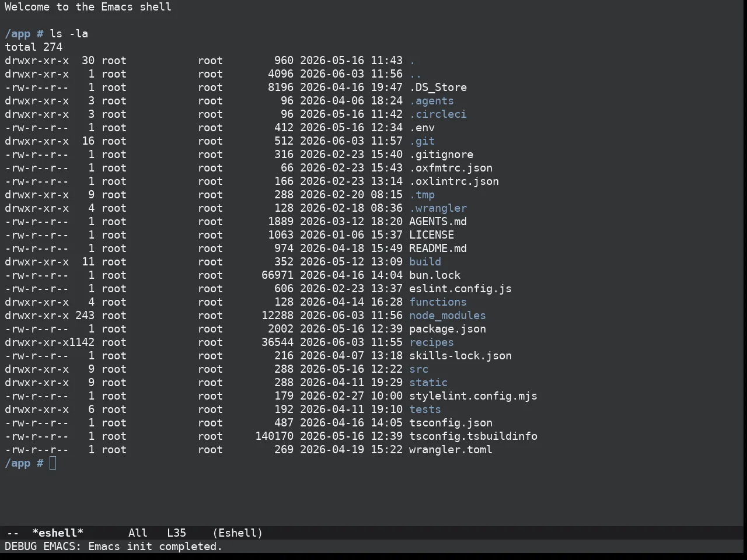Select the .agents directory entry
Image resolution: width=747 pixels, height=560 pixels.
point(431,101)
